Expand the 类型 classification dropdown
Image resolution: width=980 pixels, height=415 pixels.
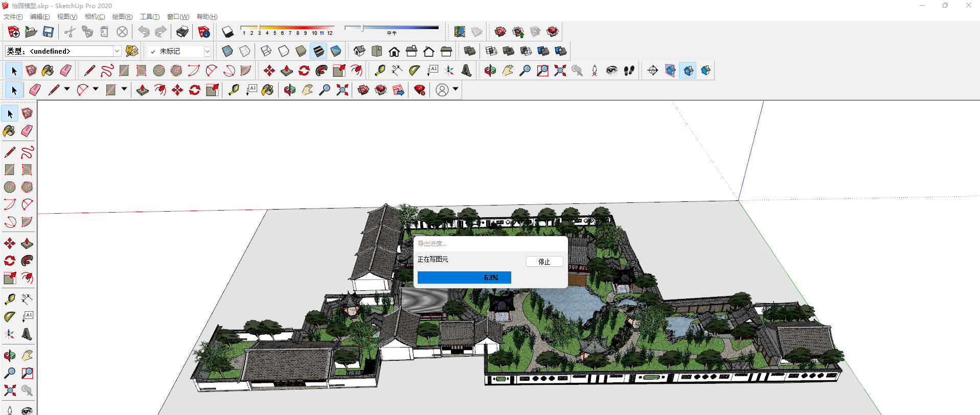pyautogui.click(x=117, y=51)
